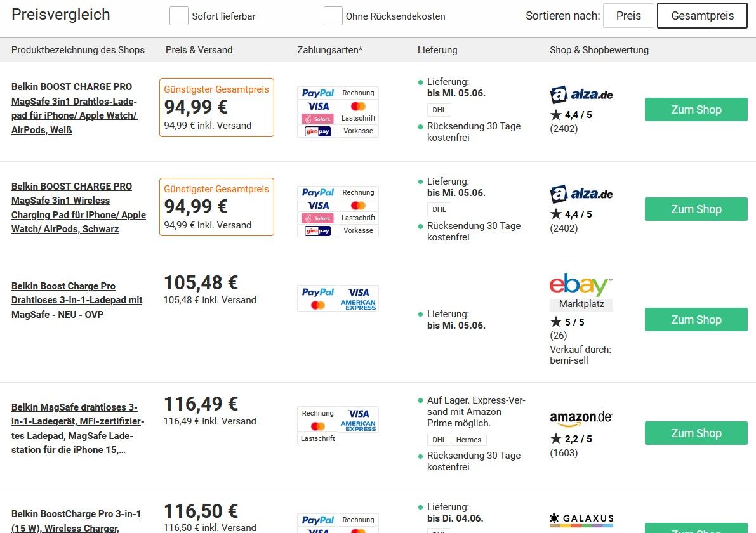Open Belkin BOOST CHARGE PRO Weiß product link
The width and height of the screenshot is (756, 533).
75,109
